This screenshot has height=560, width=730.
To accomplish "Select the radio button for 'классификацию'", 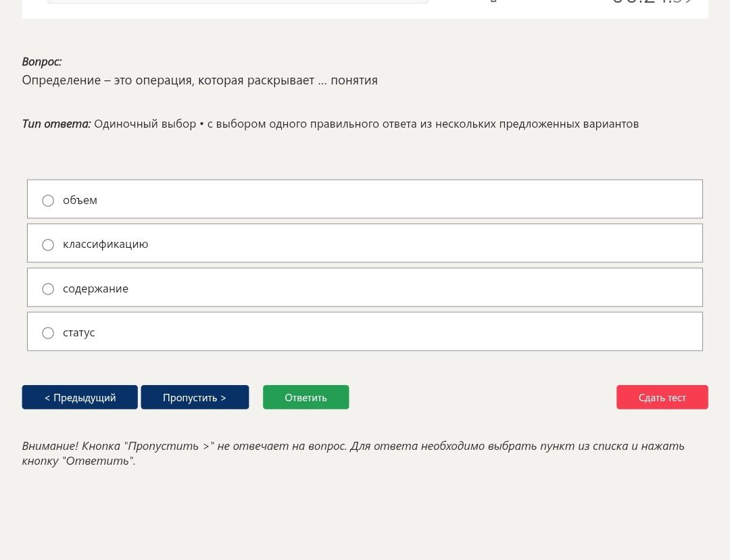I will coord(48,245).
